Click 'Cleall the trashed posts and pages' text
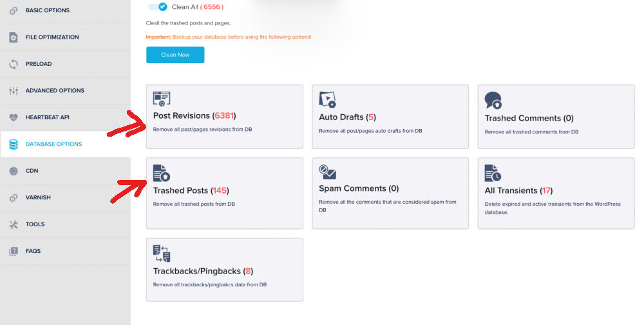The height and width of the screenshot is (325, 644). pos(188,23)
